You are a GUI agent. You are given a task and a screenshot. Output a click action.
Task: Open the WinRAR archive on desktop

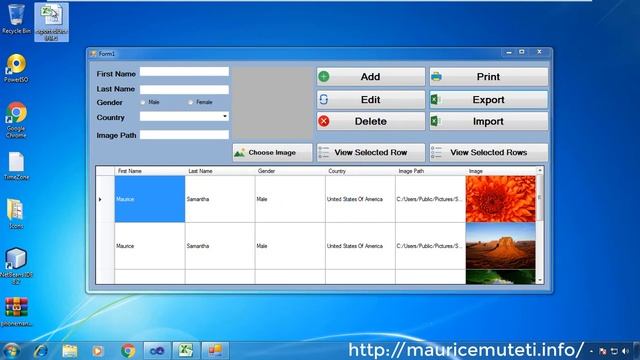tap(16, 312)
